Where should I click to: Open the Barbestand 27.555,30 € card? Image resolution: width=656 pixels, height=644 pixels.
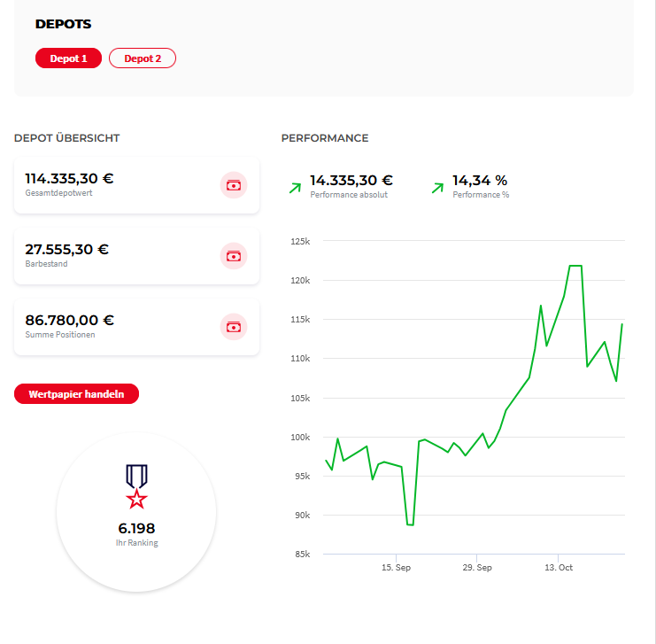136,256
